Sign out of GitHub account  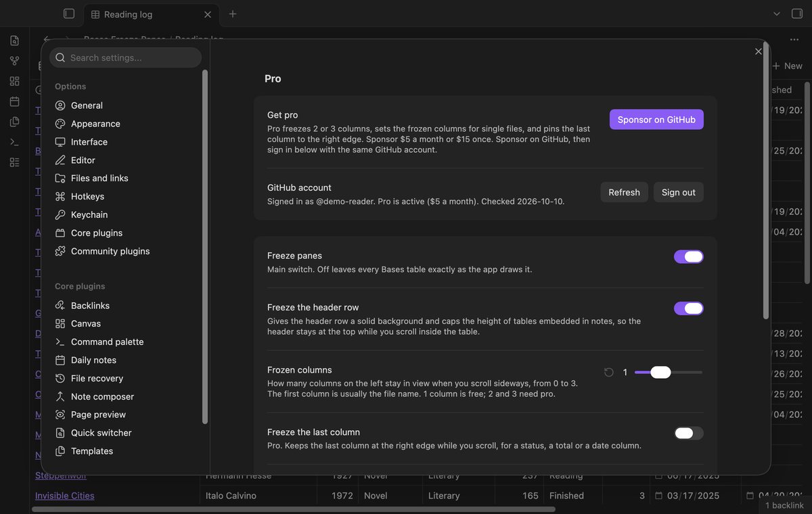pos(679,192)
